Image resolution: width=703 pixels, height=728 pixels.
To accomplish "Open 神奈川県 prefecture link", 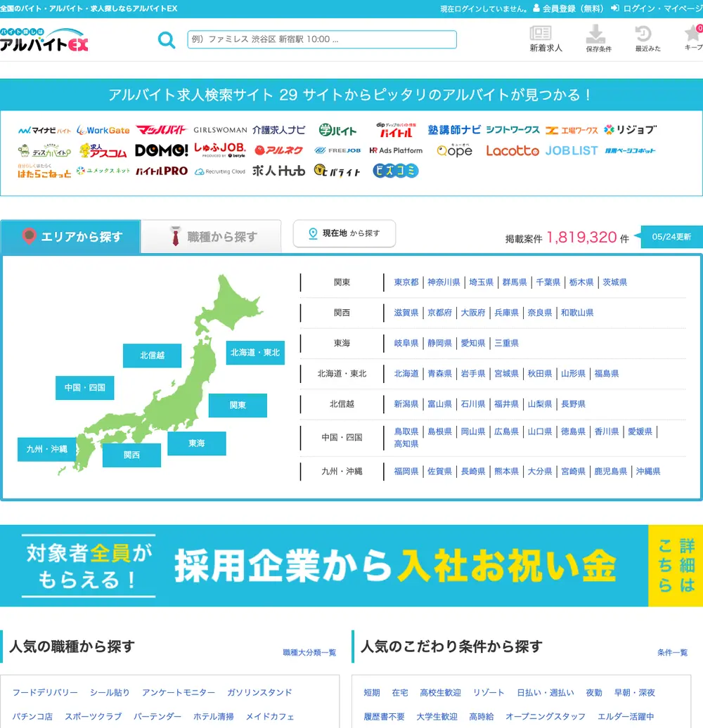I will click(444, 282).
